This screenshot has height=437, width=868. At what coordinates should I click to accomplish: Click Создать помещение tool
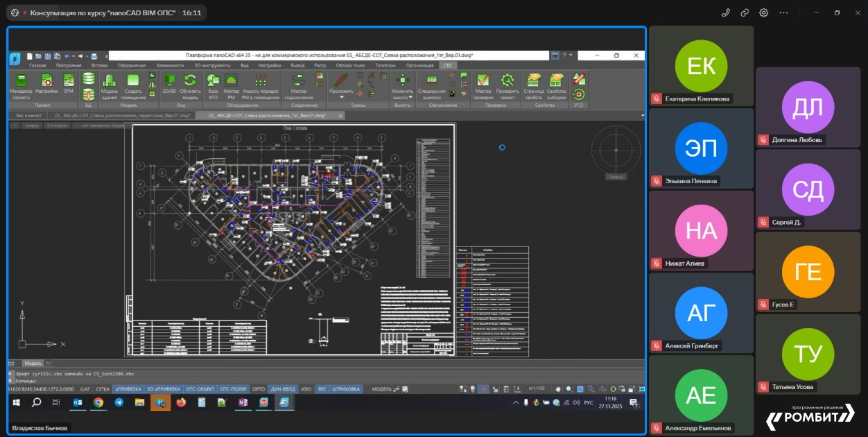[133, 86]
